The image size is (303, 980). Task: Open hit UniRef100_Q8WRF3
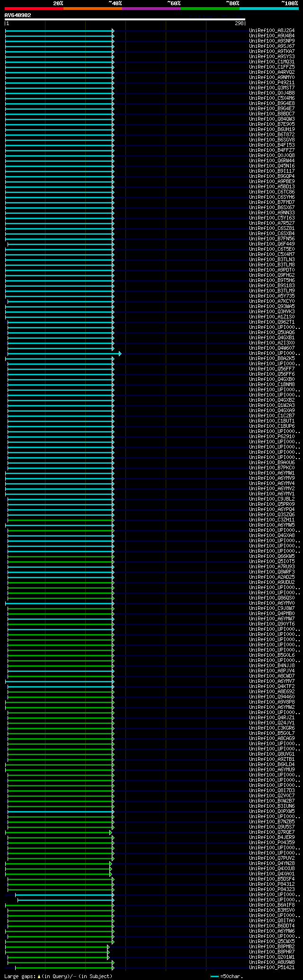coord(272,572)
